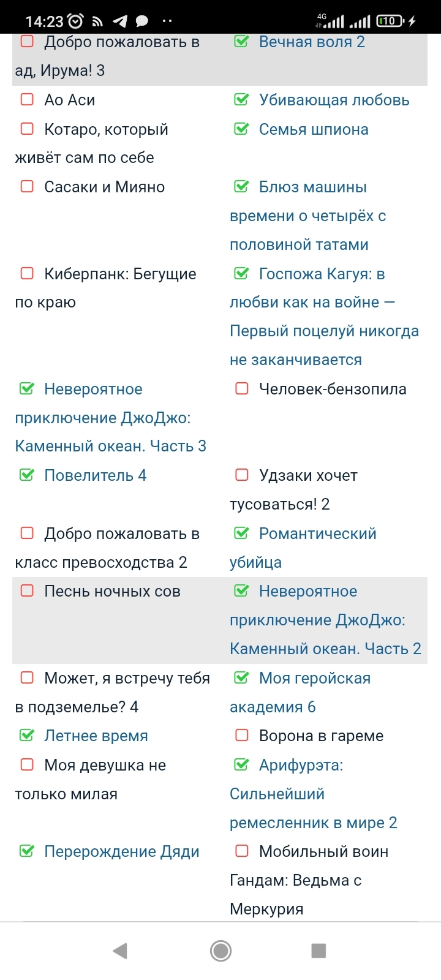
Task: Check the Человек-бензопила checkbox
Action: [x=242, y=389]
